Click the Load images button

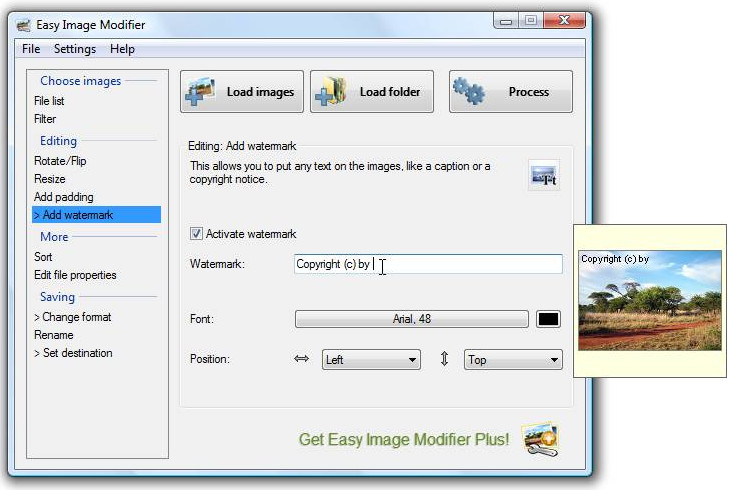242,92
